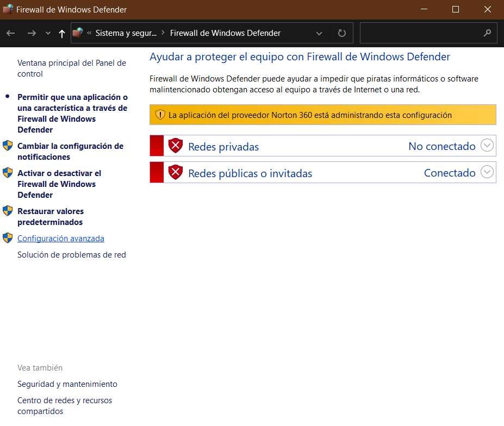Open 'Ventana principal del Panel de control'

pyautogui.click(x=72, y=68)
